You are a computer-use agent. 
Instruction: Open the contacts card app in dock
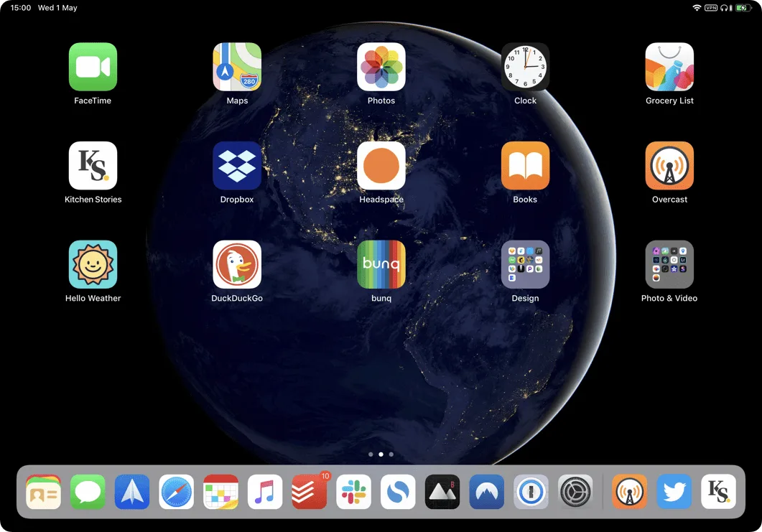tap(43, 492)
